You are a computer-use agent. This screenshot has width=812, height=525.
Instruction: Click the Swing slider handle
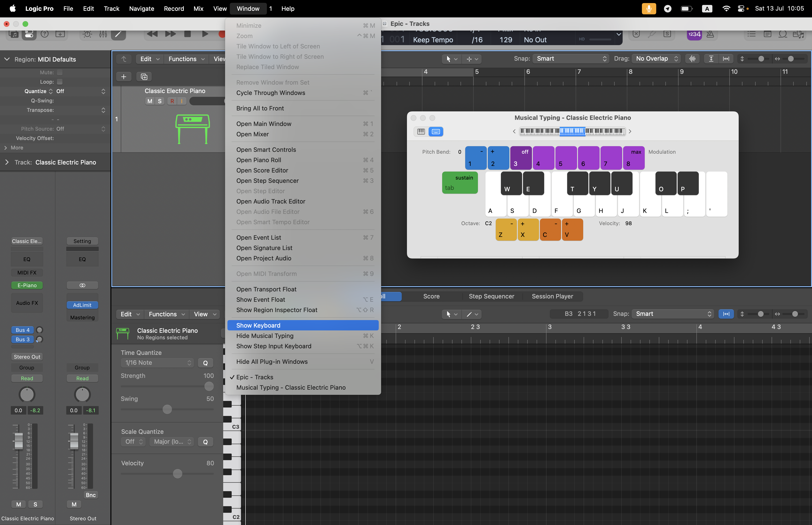tap(167, 409)
